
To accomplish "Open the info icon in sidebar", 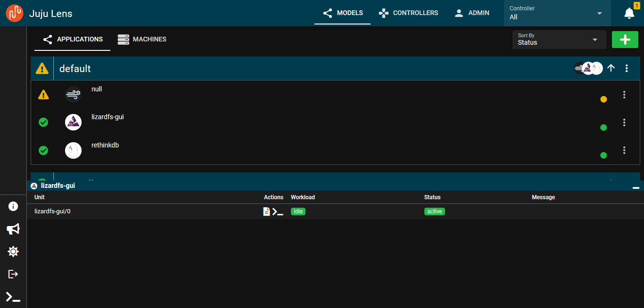I will pyautogui.click(x=13, y=206).
